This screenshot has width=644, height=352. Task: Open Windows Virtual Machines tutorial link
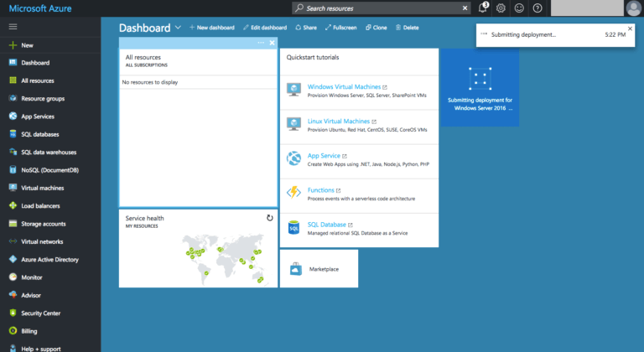click(344, 87)
